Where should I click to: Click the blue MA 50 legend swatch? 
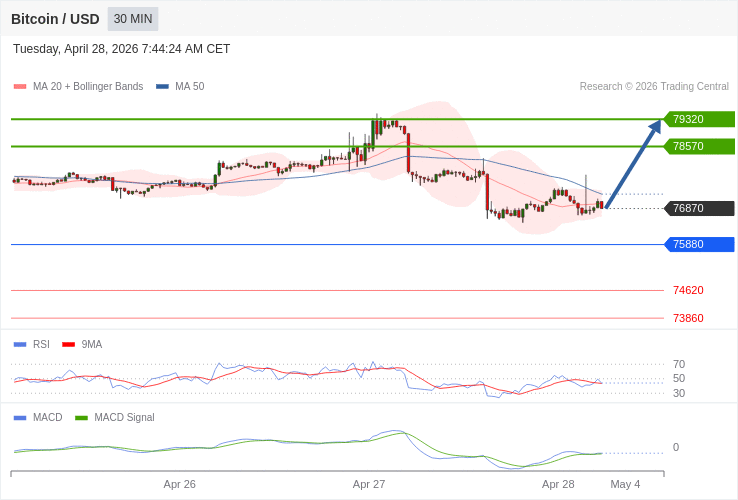coord(162,87)
